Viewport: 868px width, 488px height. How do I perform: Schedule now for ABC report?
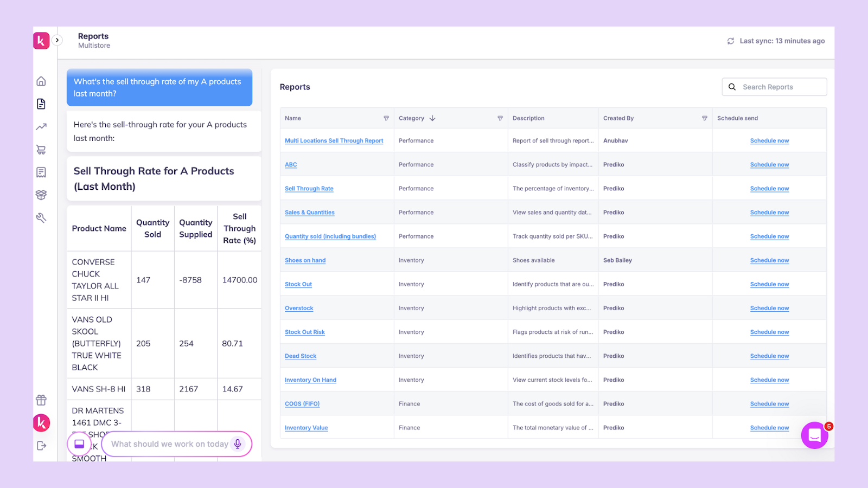pyautogui.click(x=769, y=165)
